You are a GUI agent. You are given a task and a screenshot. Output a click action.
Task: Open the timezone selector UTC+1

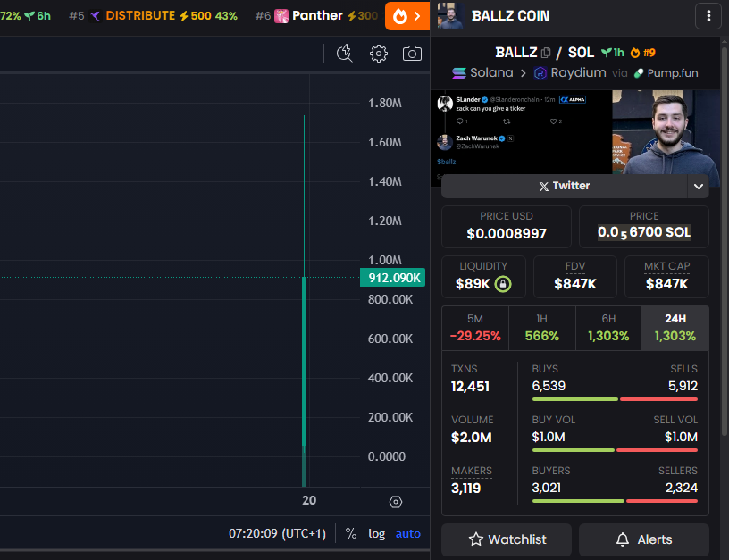pyautogui.click(x=277, y=533)
